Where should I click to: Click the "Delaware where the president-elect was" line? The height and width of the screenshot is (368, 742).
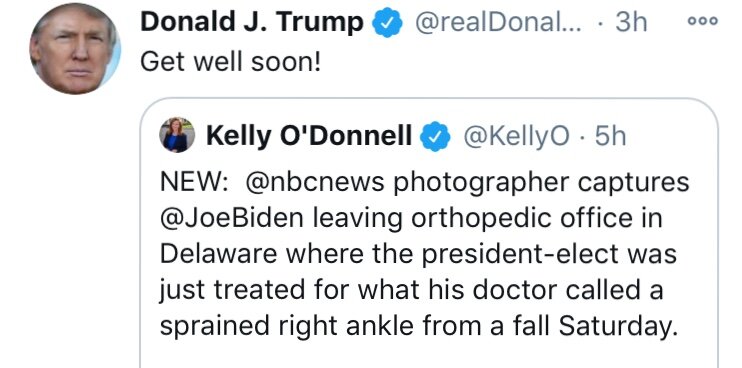pos(418,254)
